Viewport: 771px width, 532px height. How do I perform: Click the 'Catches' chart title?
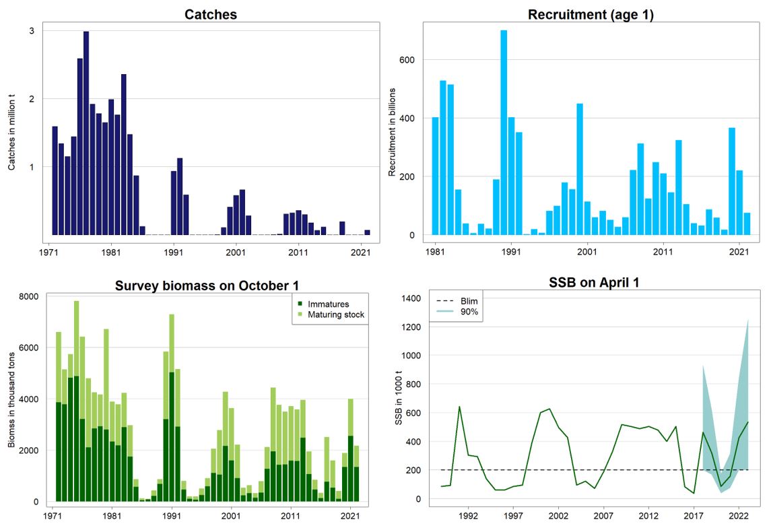pyautogui.click(x=211, y=14)
